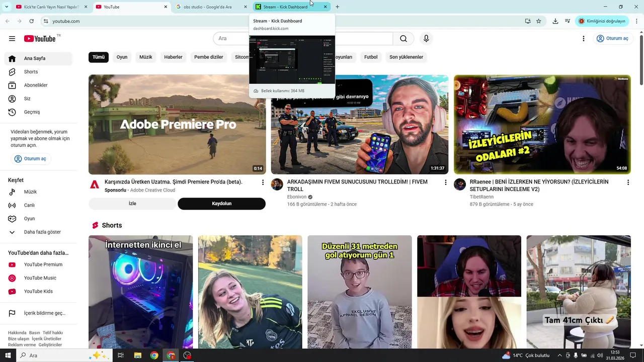Open Chrome three-dot menu
Viewport: 644px width, 362px height.
636,21
